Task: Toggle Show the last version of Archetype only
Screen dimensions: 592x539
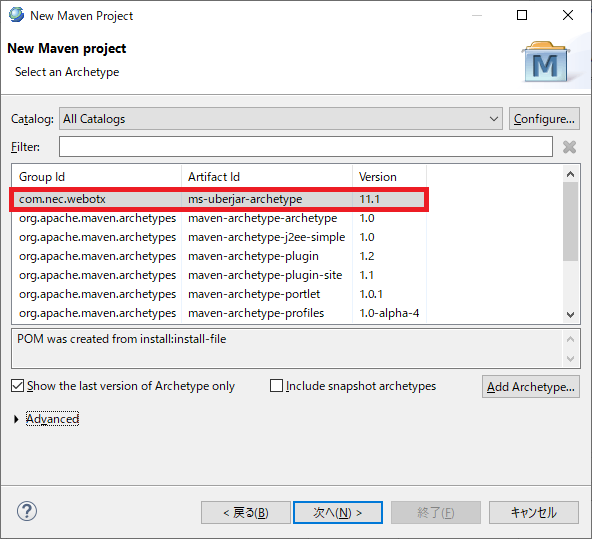Action: [x=17, y=386]
